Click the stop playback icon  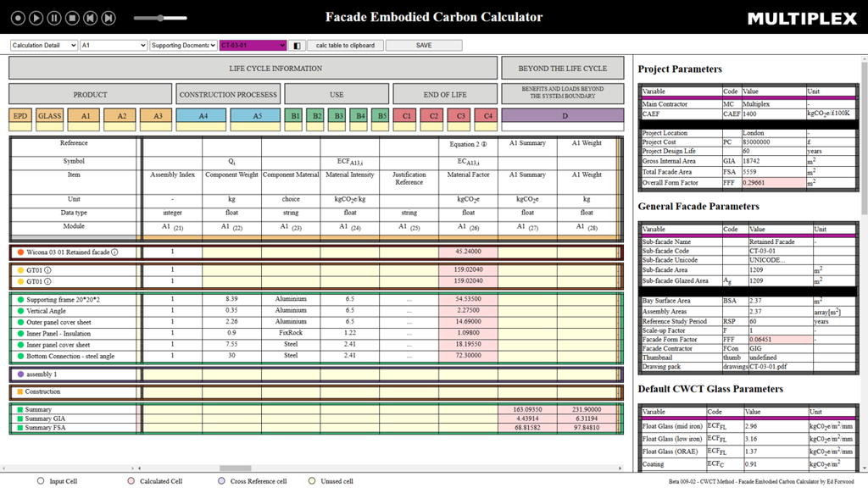[73, 18]
